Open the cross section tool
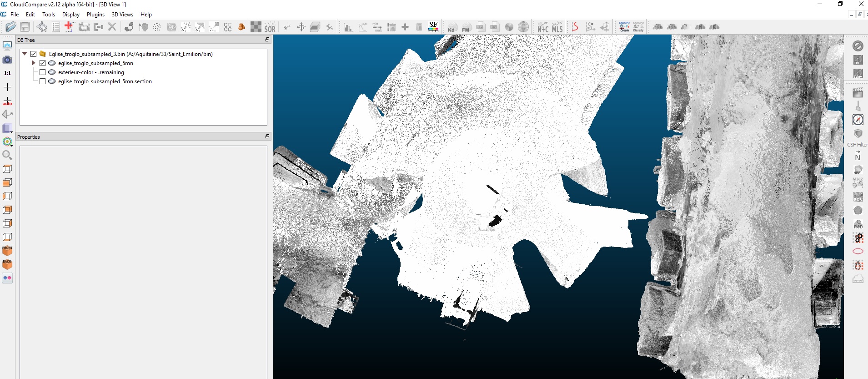Image resolution: width=868 pixels, height=379 pixels. [315, 27]
